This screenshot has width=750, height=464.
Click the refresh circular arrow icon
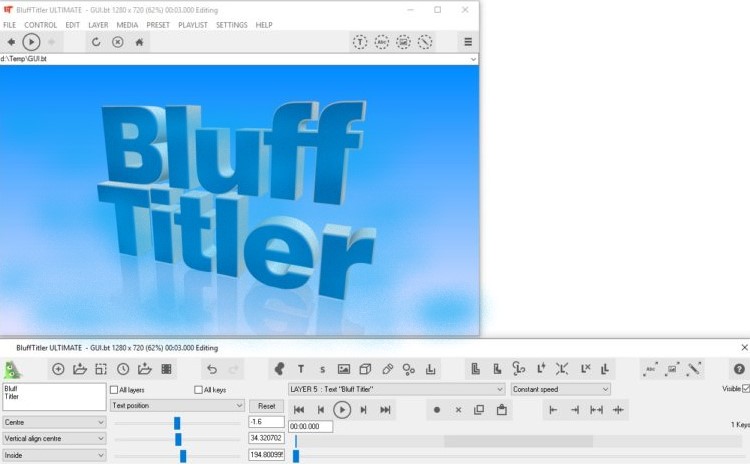coord(96,42)
